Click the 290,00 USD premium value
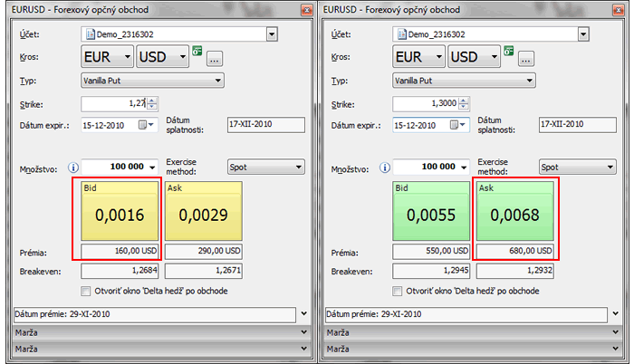 (204, 251)
